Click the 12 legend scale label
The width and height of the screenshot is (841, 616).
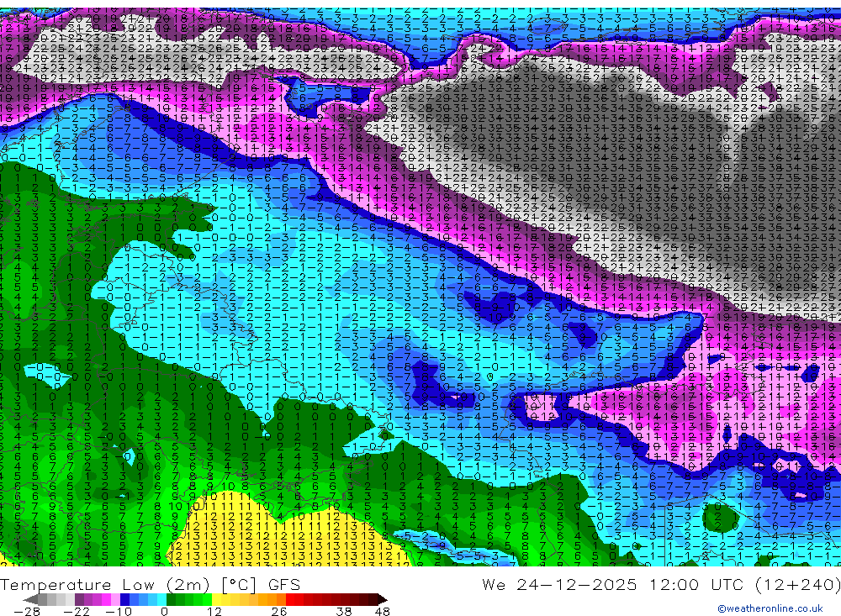click(x=214, y=611)
